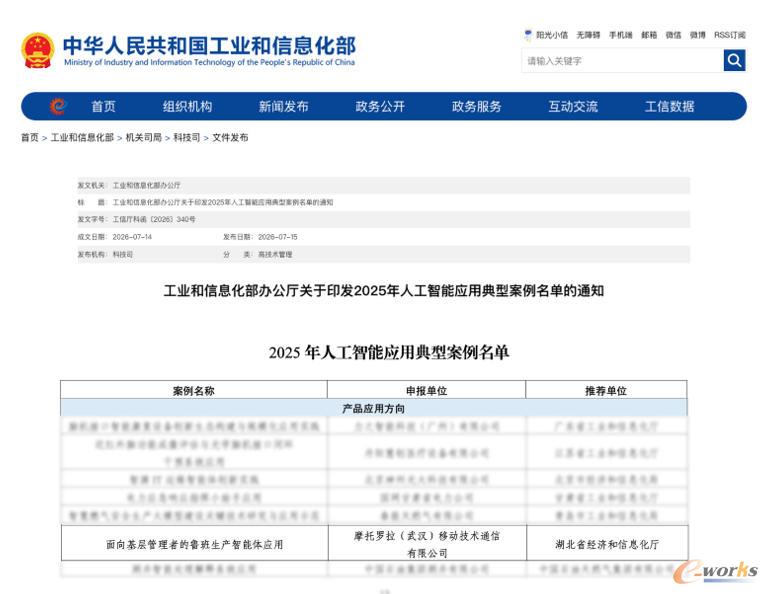Click the ministry name title in Chinese

(x=209, y=46)
